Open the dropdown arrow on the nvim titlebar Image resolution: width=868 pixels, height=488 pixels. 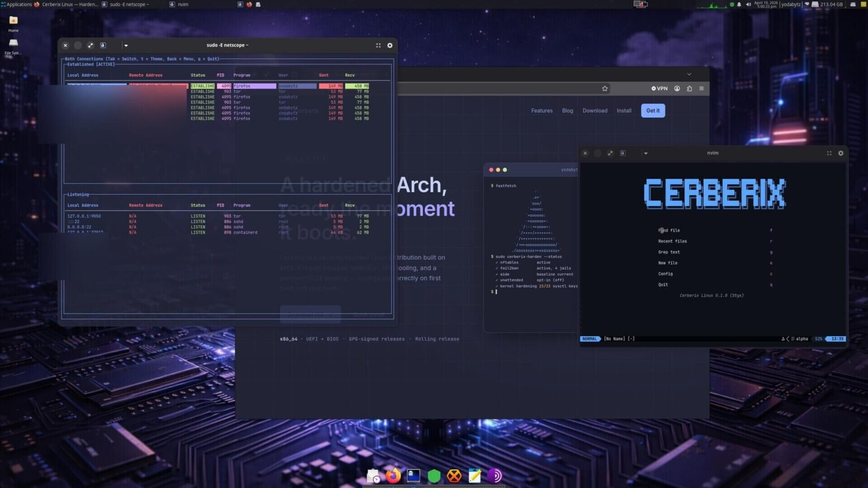(x=645, y=152)
